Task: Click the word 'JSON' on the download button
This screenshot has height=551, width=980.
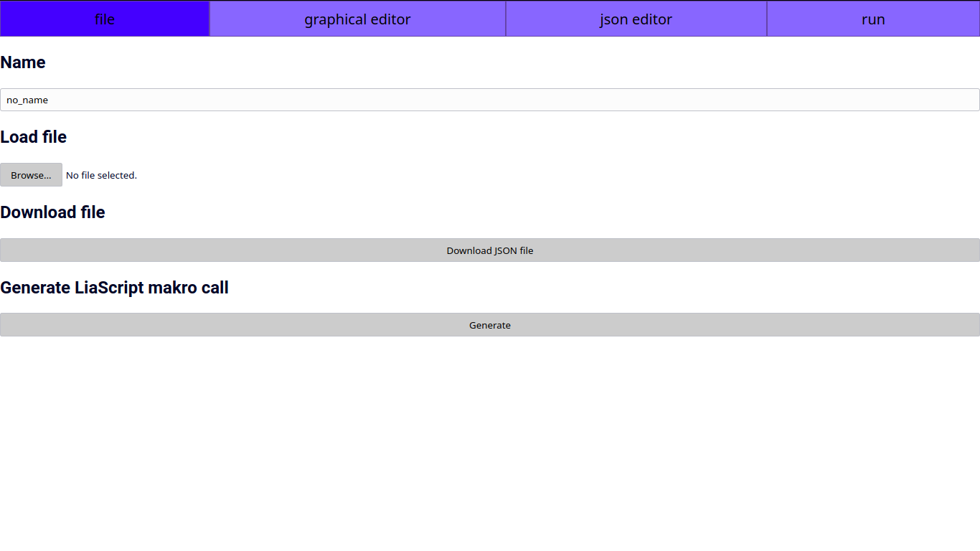Action: (x=506, y=250)
